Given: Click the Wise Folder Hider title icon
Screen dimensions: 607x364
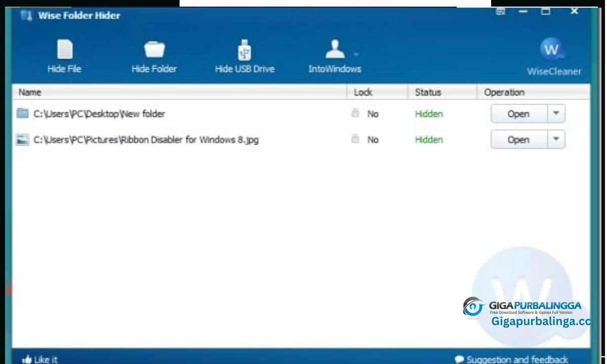Looking at the screenshot, I should [x=25, y=15].
